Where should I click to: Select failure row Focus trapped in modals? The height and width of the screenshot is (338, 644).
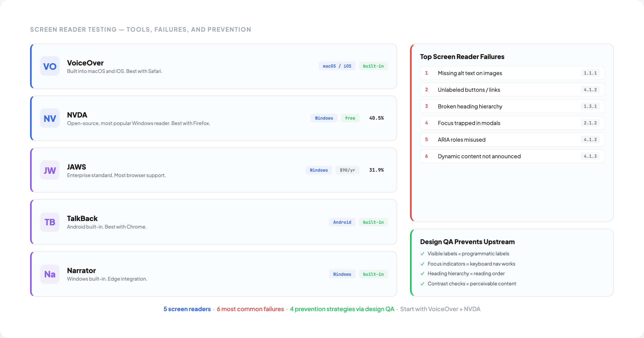coord(512,123)
